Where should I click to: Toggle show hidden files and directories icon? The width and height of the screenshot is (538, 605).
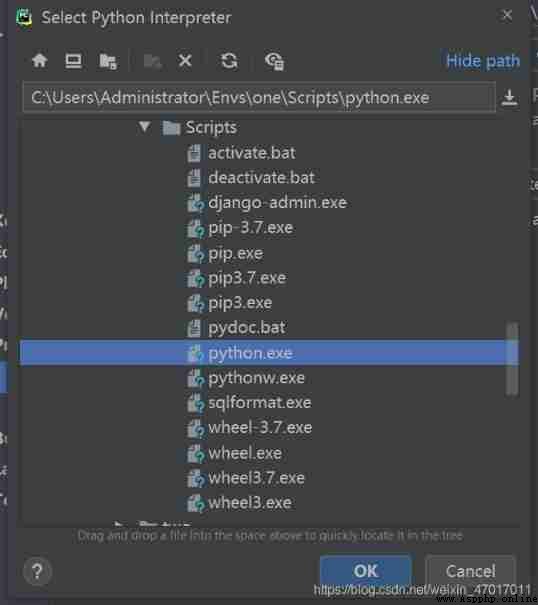click(274, 62)
